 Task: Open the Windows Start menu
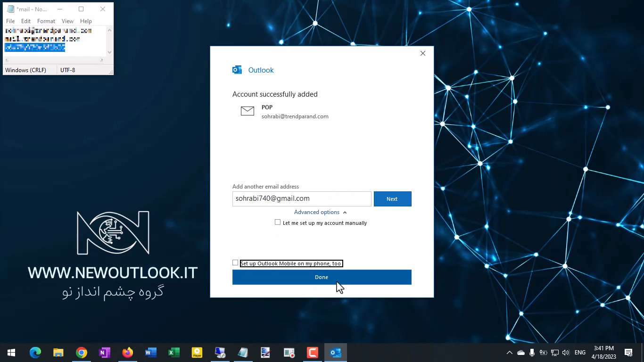[x=11, y=353]
